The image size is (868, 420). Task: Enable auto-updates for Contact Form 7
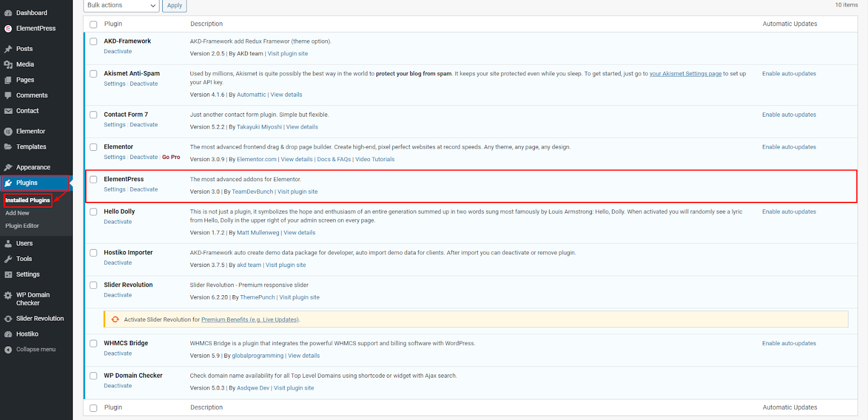789,115
